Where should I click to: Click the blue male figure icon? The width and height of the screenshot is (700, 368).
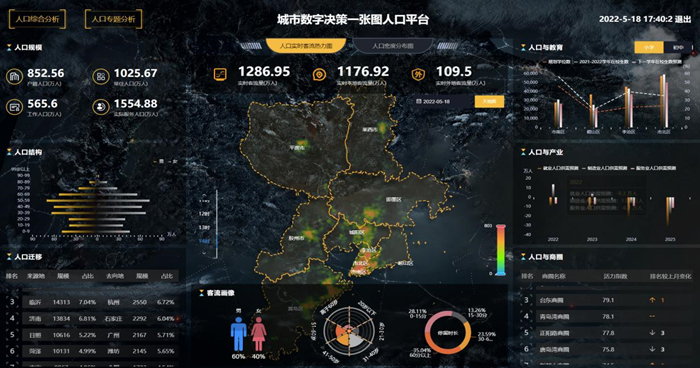click(x=238, y=334)
